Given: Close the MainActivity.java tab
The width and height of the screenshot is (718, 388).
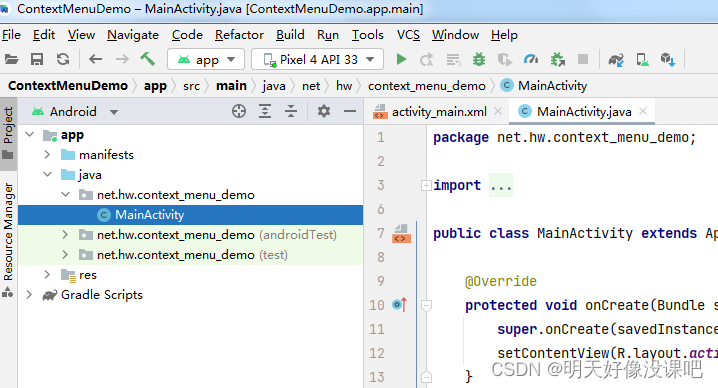Looking at the screenshot, I should point(643,111).
